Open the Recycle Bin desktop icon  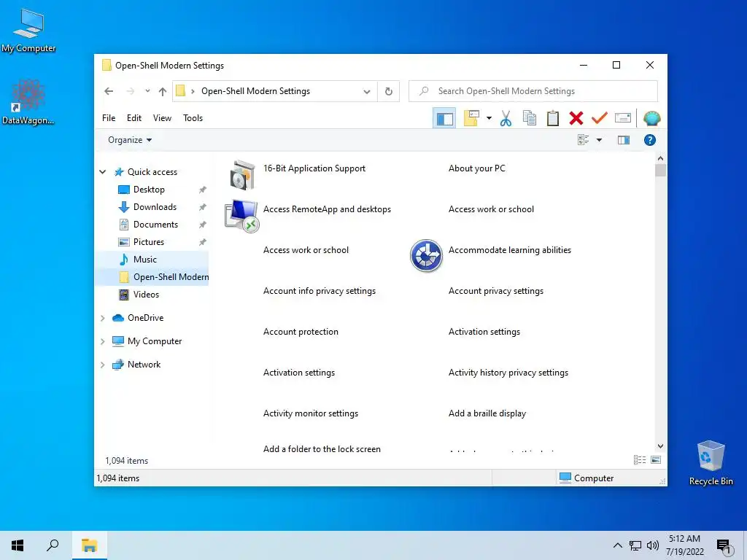click(x=711, y=463)
